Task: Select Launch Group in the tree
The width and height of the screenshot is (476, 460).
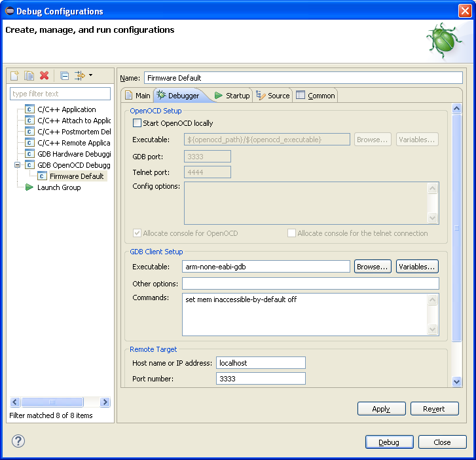Action: [x=59, y=187]
